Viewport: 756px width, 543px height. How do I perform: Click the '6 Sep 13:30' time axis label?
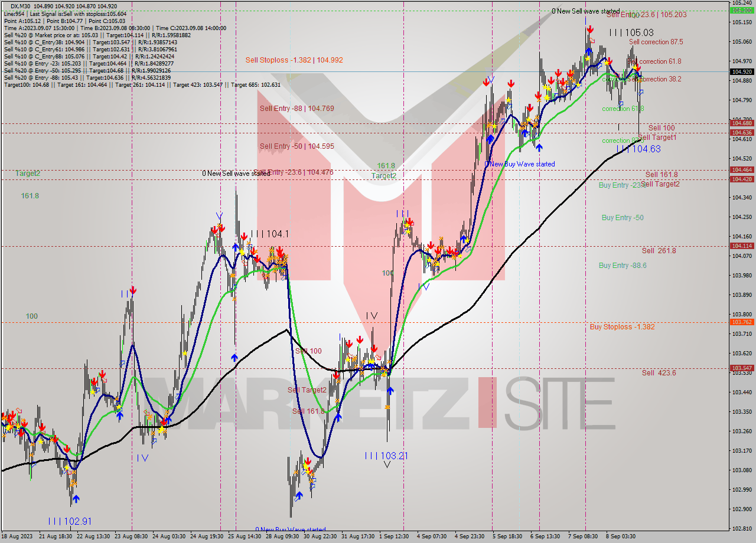tap(546, 537)
